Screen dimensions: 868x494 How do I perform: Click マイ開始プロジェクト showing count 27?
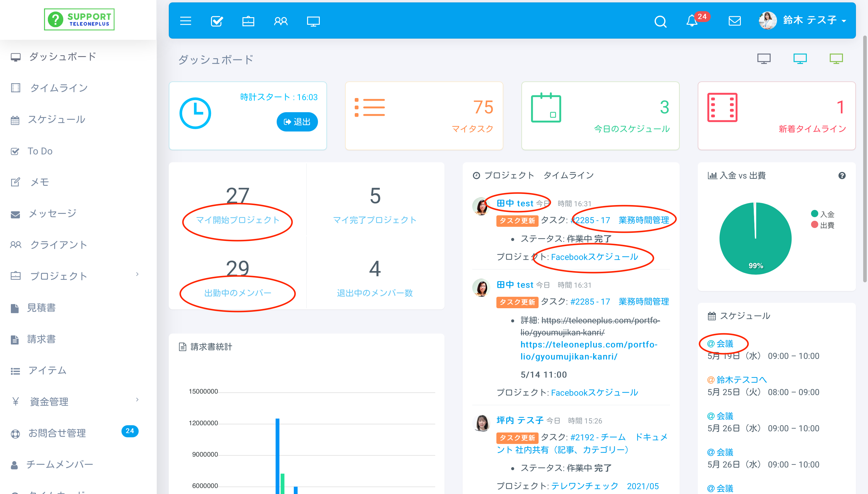tap(237, 219)
